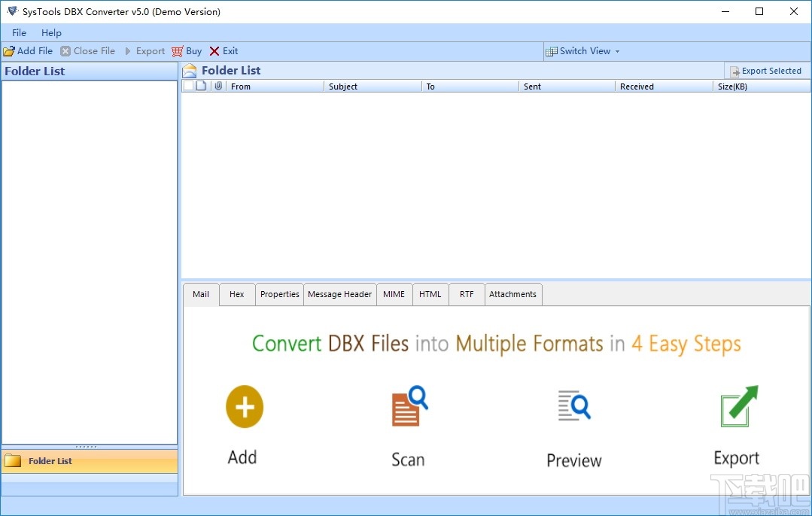Click the Preview icon
The image size is (812, 516).
[573, 406]
